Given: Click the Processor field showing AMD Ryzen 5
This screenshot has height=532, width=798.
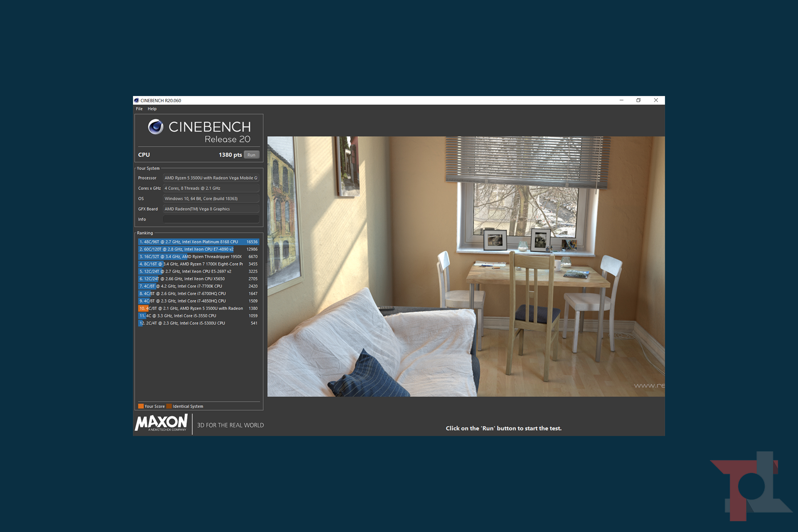Looking at the screenshot, I should pos(211,178).
